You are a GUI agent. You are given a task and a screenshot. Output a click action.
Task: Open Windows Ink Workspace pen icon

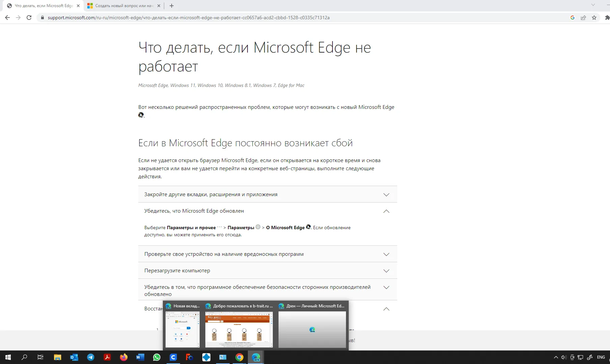point(590,357)
